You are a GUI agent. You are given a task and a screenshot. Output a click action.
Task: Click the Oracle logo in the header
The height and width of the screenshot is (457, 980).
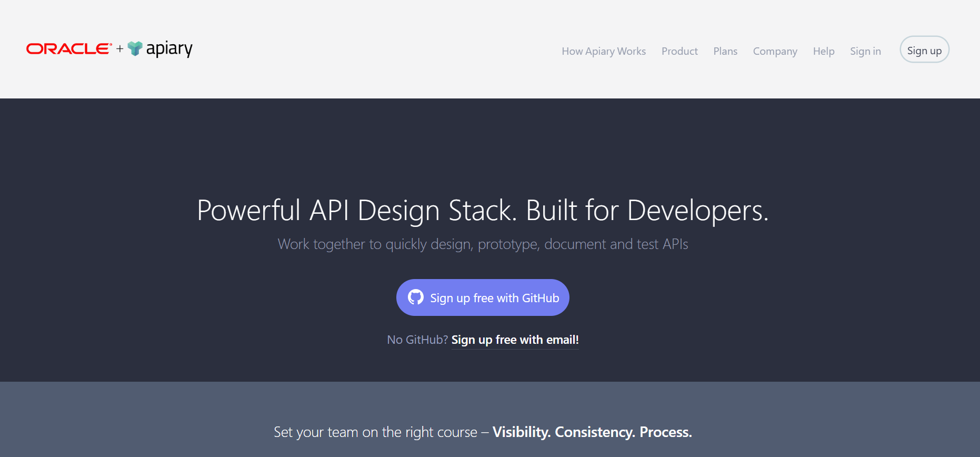pyautogui.click(x=69, y=49)
